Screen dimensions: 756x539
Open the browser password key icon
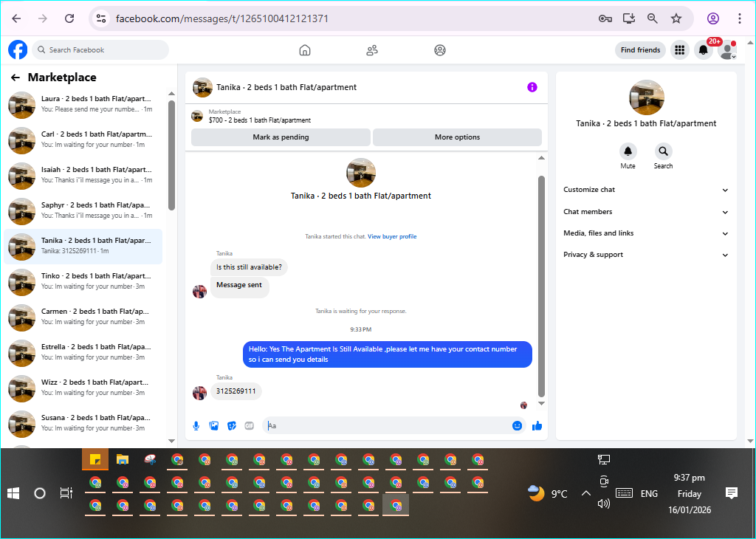coord(605,18)
